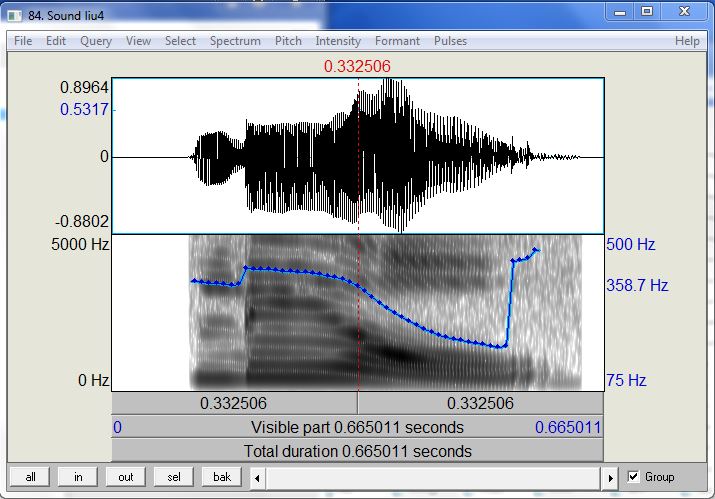Click the 500 Hz pitch ceiling label
The width and height of the screenshot is (715, 499).
(631, 244)
